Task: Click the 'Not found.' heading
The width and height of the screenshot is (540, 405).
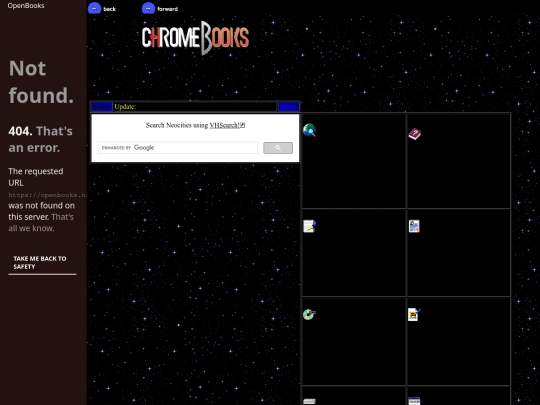Action: pos(41,82)
